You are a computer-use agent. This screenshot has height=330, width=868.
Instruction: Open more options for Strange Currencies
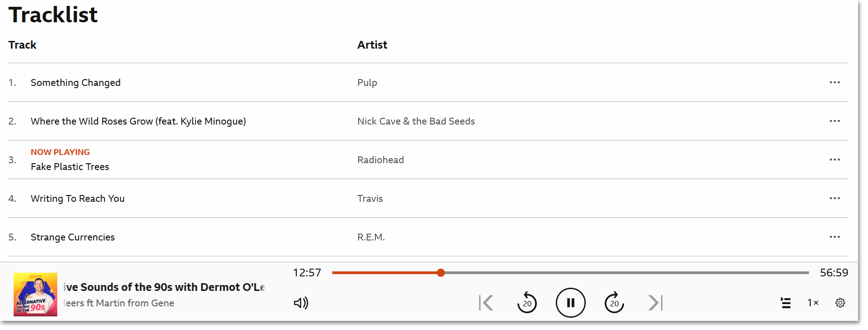834,237
